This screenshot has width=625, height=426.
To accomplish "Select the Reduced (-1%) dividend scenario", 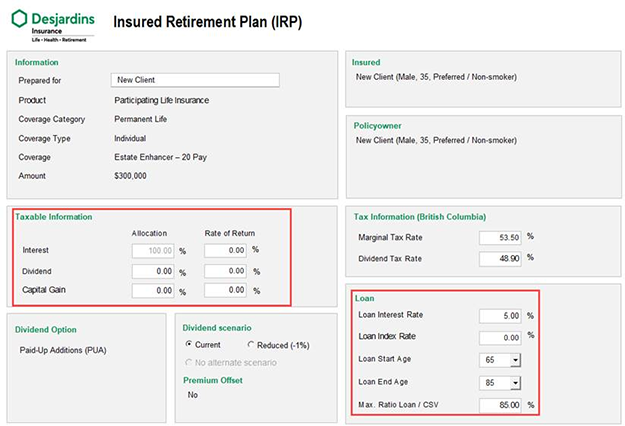I will click(250, 344).
